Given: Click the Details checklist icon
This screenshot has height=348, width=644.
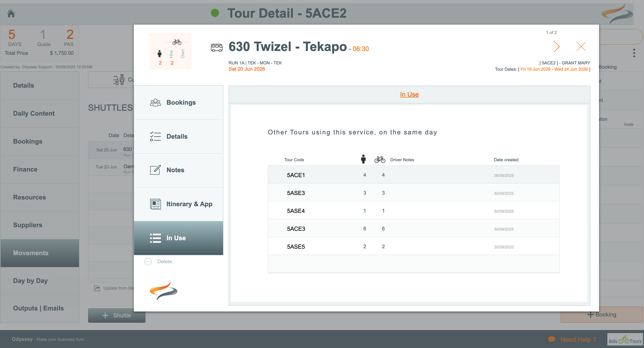Looking at the screenshot, I should (155, 136).
